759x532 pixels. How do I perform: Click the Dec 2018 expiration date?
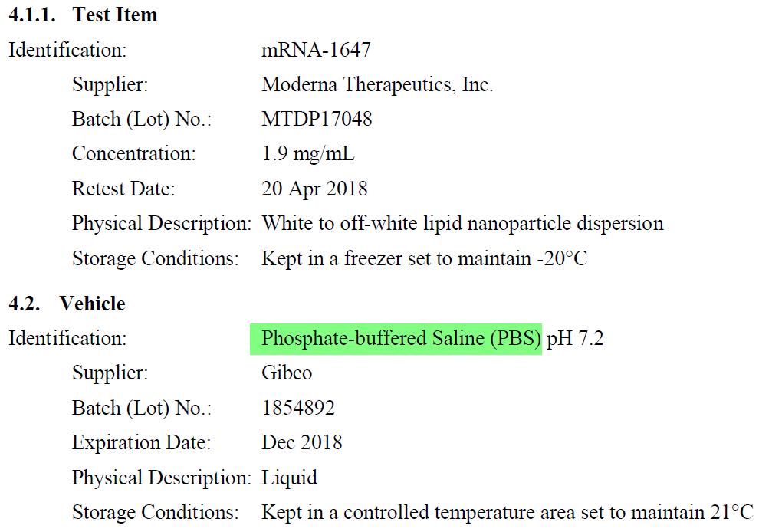[302, 442]
